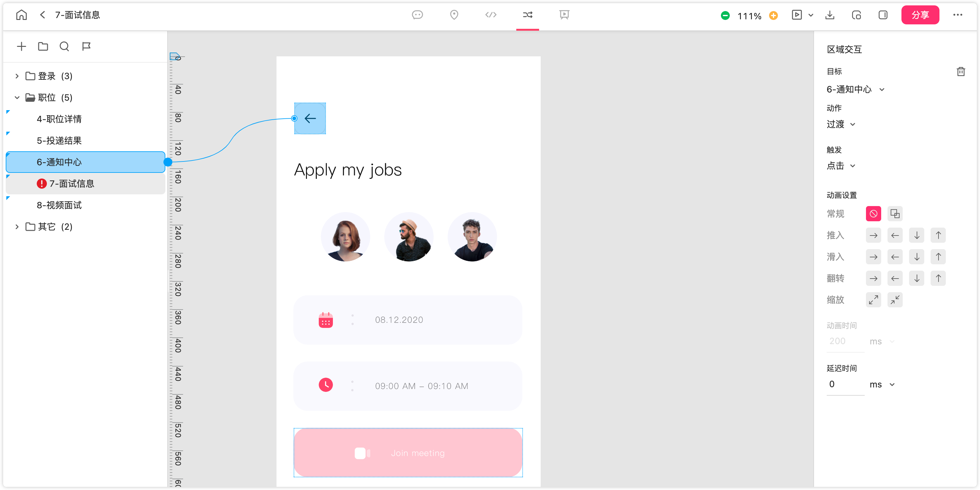Open the comment mode icon
The height and width of the screenshot is (490, 980).
[x=417, y=15]
